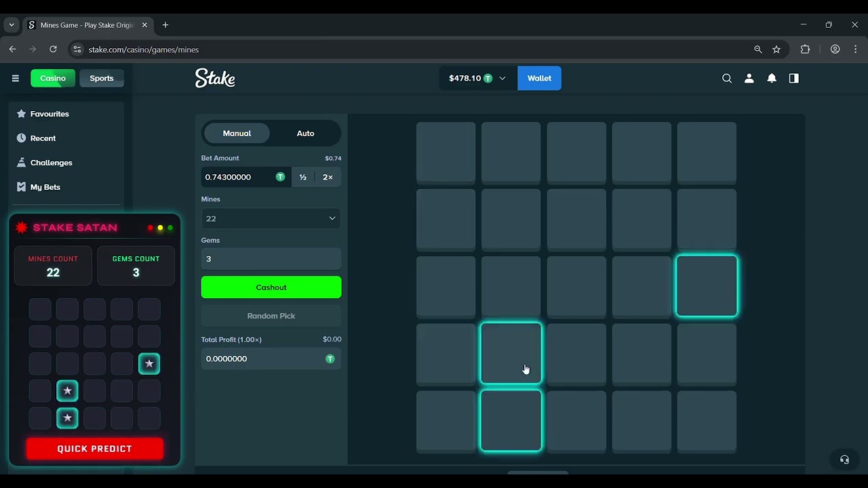Click the star cell in predictor's fourth row

pos(67,391)
